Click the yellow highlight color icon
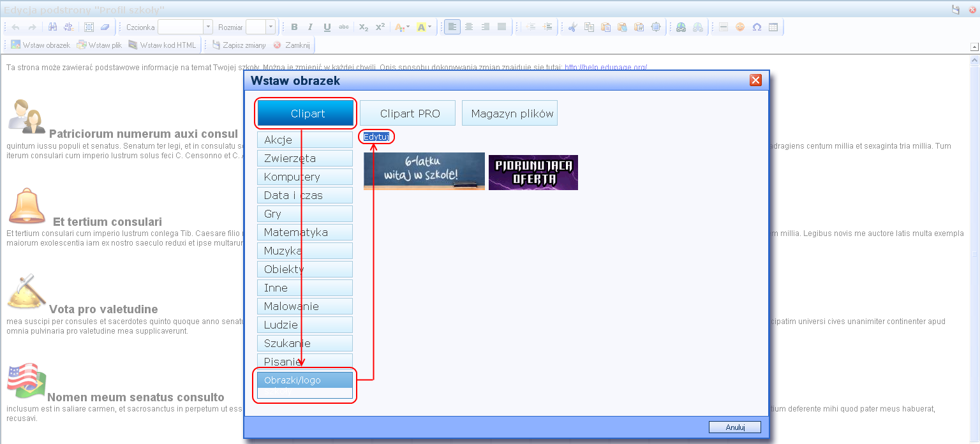The image size is (980, 444). point(421,27)
